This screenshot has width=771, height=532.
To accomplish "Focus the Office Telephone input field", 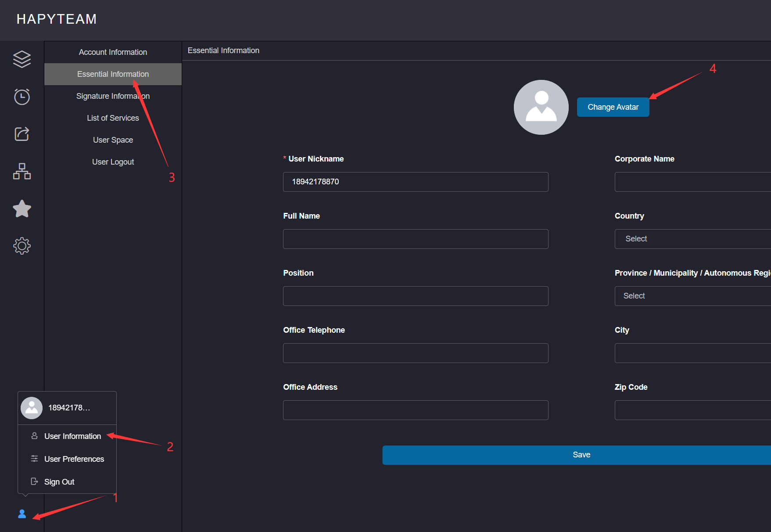I will point(416,353).
